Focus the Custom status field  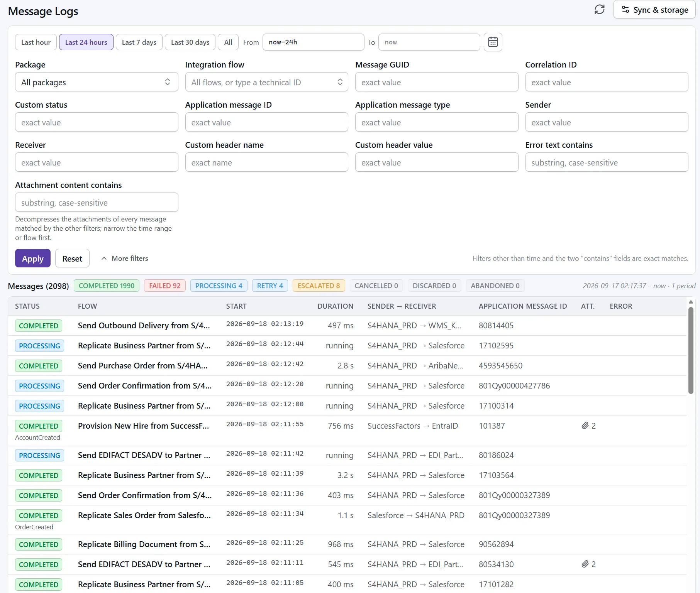(x=97, y=122)
